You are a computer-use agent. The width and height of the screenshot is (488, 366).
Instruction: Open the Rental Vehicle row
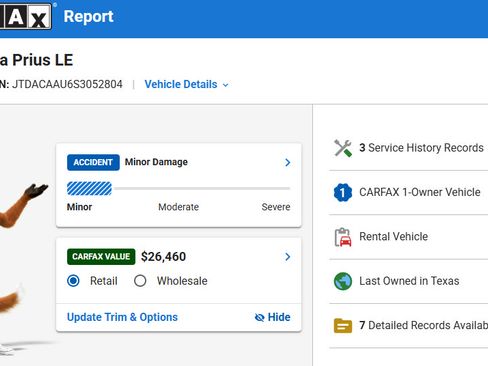[x=408, y=237]
